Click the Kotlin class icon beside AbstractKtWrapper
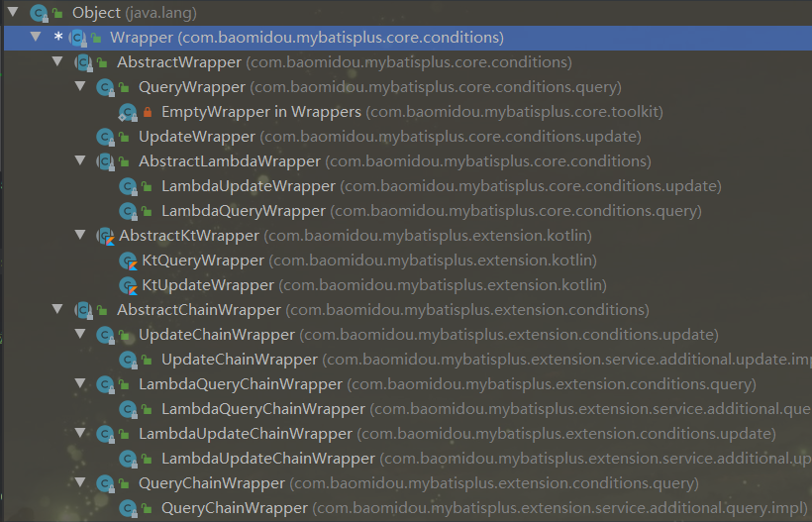Viewport: 812px width, 522px height. point(106,236)
